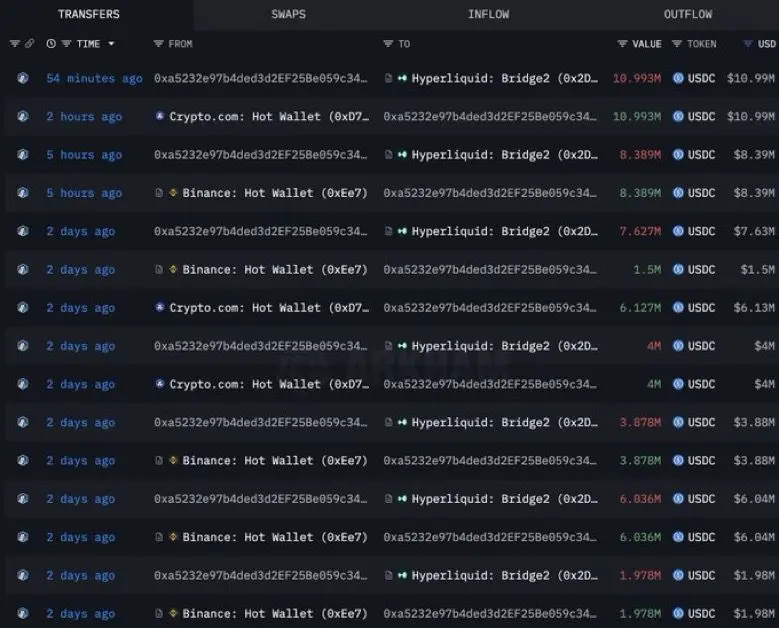Click the Binance logo in the green 6.036M row
This screenshot has height=628, width=779.
pos(173,537)
